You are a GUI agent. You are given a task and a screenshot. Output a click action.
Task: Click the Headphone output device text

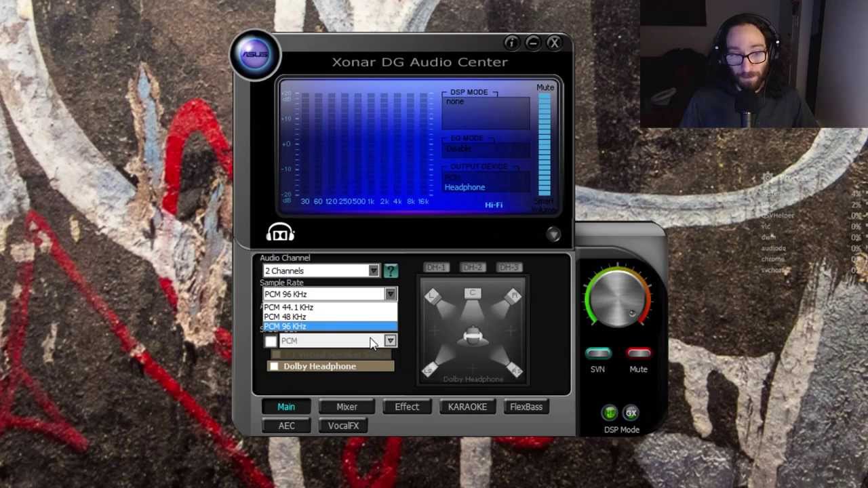(465, 187)
